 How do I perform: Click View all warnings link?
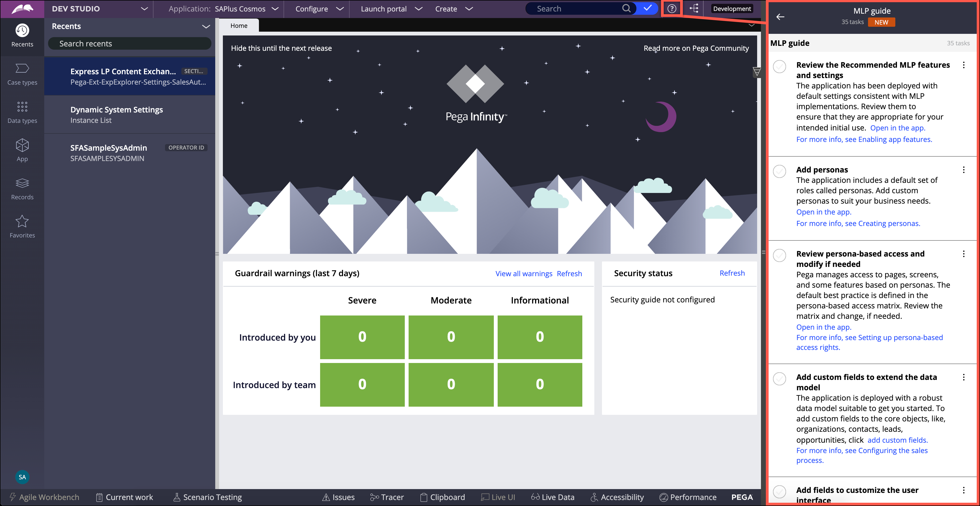point(524,273)
